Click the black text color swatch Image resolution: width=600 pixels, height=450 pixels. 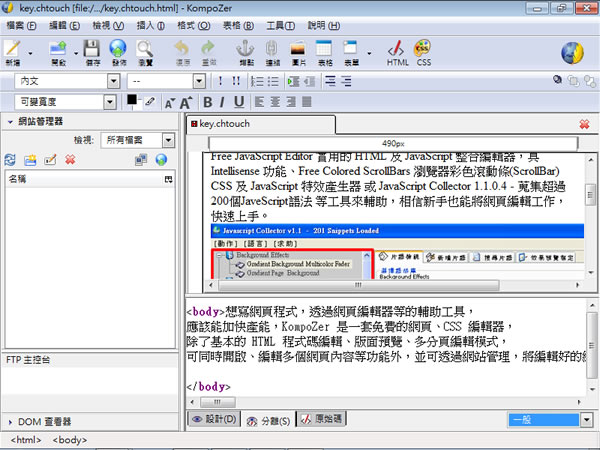click(131, 101)
